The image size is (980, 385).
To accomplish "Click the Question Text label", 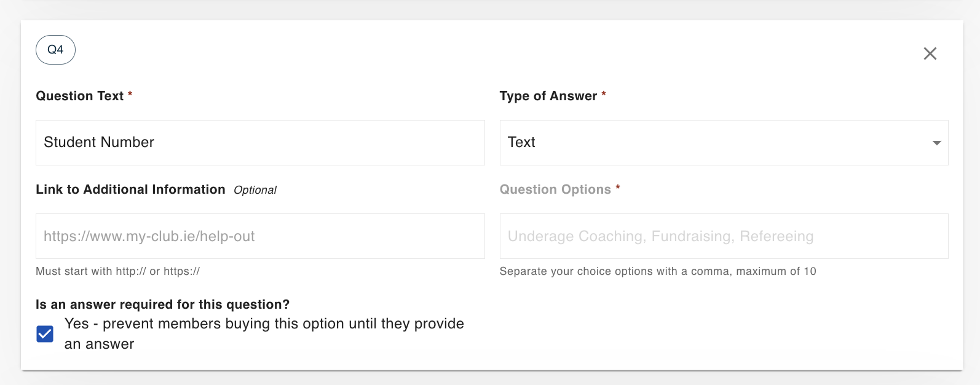I will click(x=80, y=96).
